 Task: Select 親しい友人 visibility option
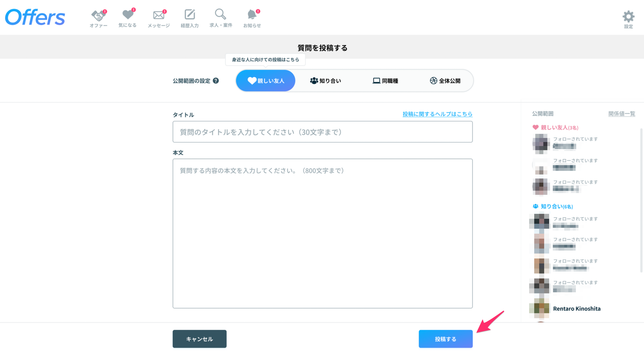pyautogui.click(x=265, y=81)
